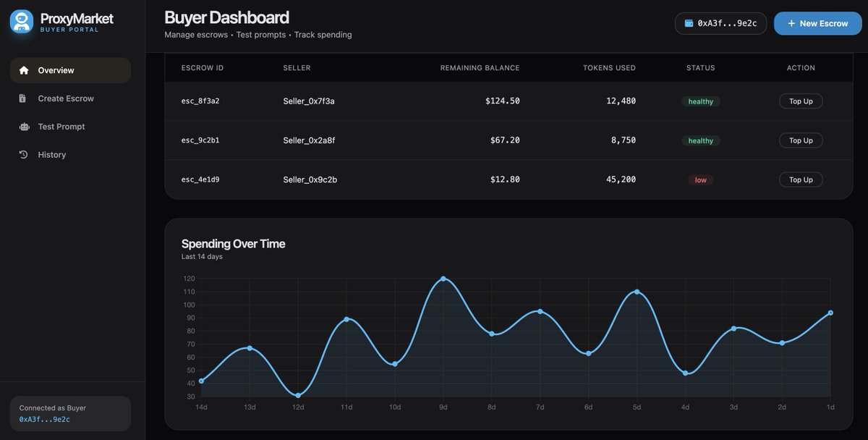Click the TOKENS USED column header

tap(609, 68)
